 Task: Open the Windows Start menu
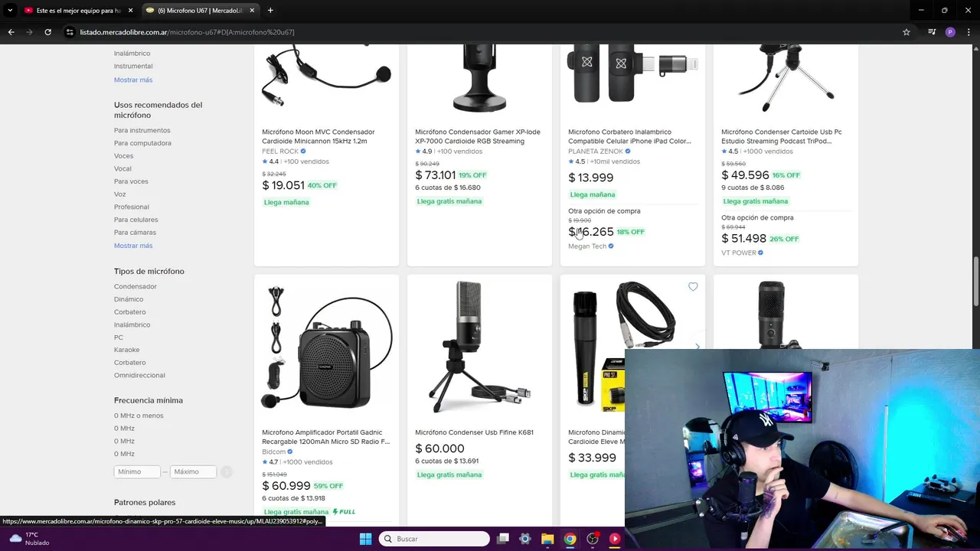365,539
